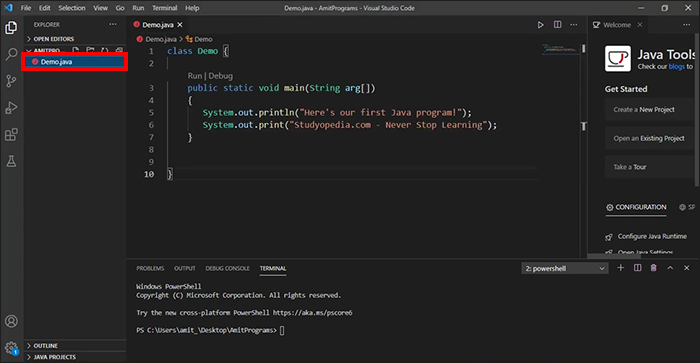Screen dimensions: 700x363
Task: Split the editor to the right
Action: [558, 25]
